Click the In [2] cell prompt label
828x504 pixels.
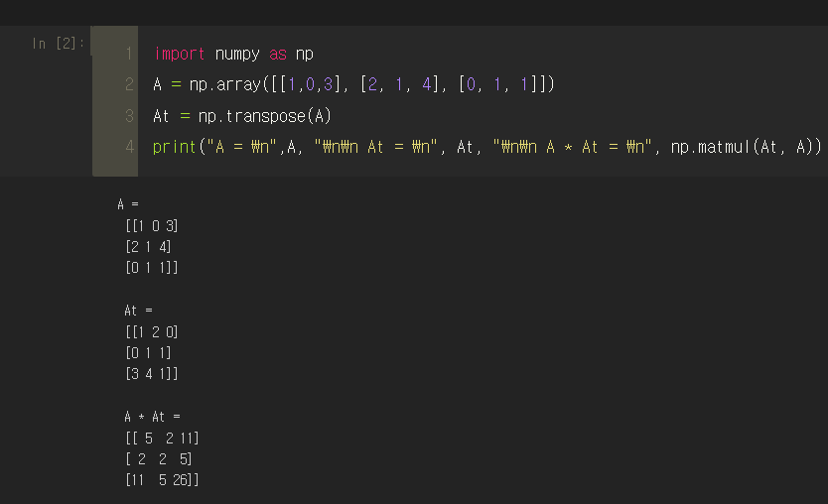pyautogui.click(x=59, y=44)
